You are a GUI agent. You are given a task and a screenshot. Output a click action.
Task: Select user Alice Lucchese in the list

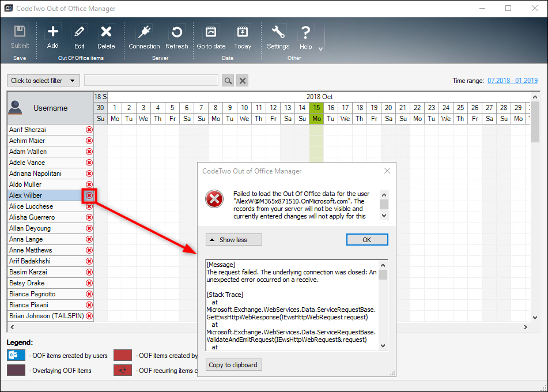(x=50, y=206)
